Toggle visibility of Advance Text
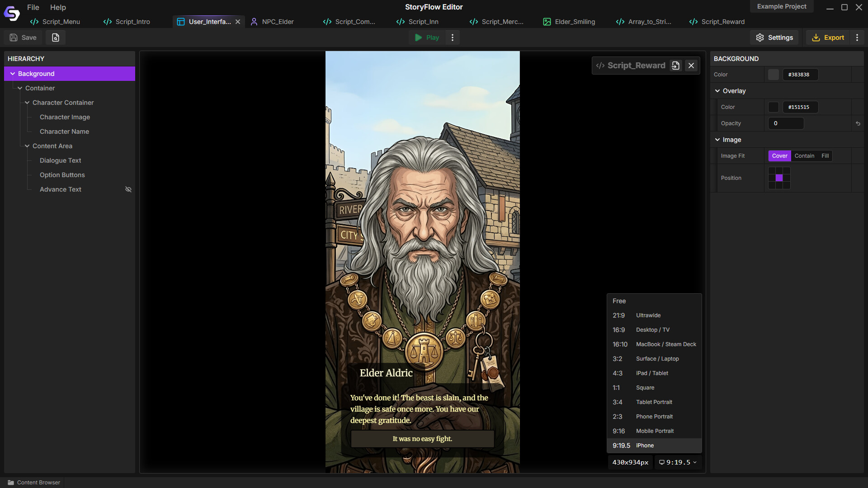Viewport: 868px width, 488px height. pos(128,189)
